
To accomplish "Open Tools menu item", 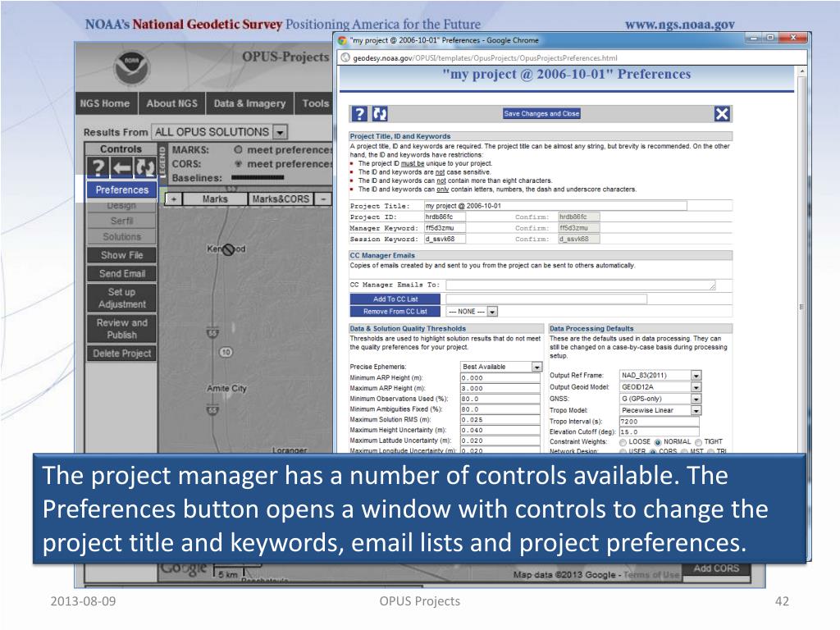I will 315,103.
